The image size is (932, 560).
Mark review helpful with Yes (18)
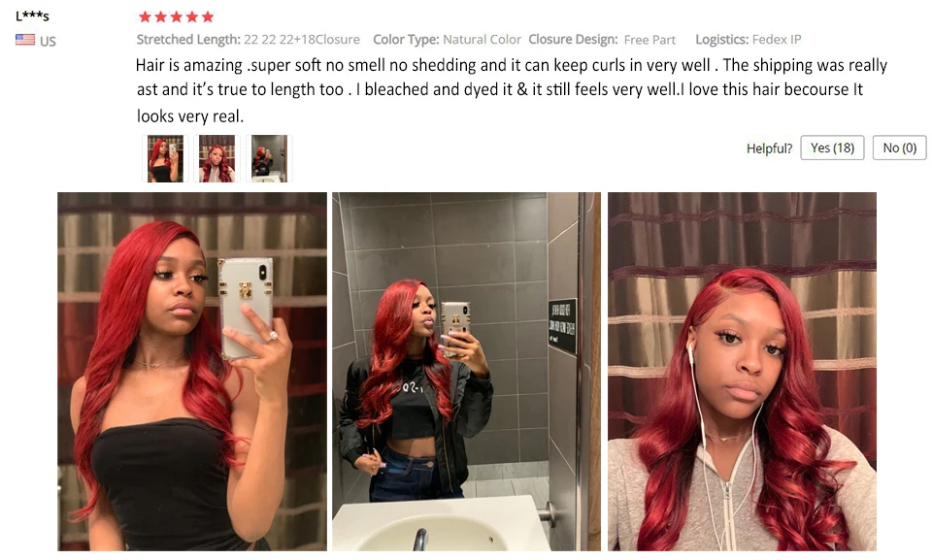(832, 148)
